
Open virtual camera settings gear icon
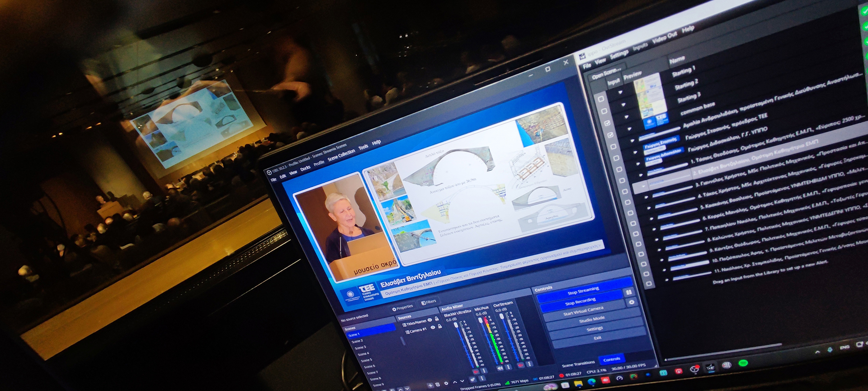pos(632,302)
